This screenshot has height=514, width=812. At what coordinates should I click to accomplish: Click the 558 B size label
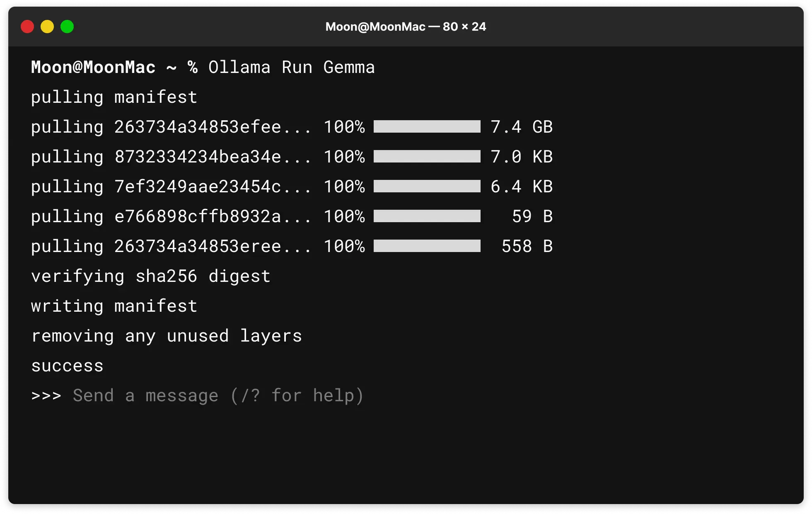click(x=527, y=246)
